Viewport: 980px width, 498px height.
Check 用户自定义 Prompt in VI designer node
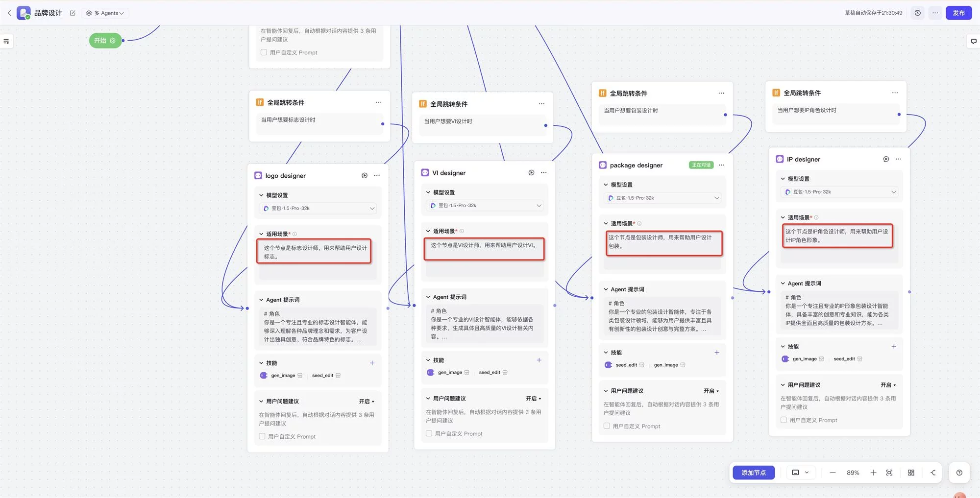(429, 433)
